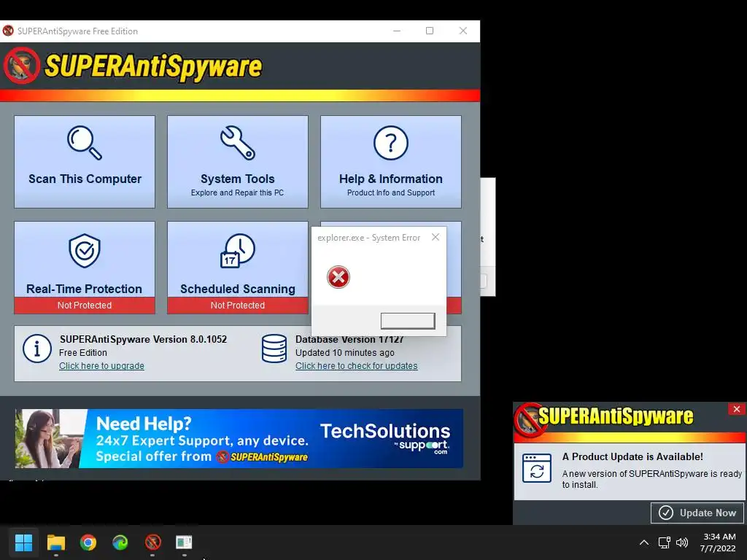Dismiss the product update notification

click(x=737, y=409)
